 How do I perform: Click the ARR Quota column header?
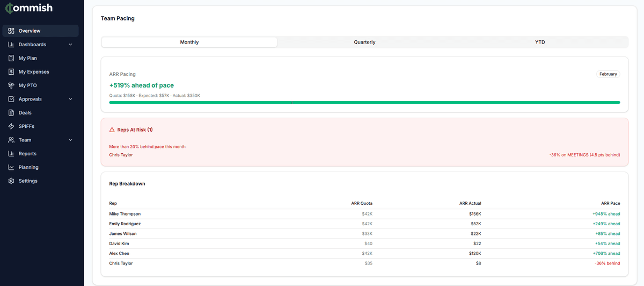point(361,203)
